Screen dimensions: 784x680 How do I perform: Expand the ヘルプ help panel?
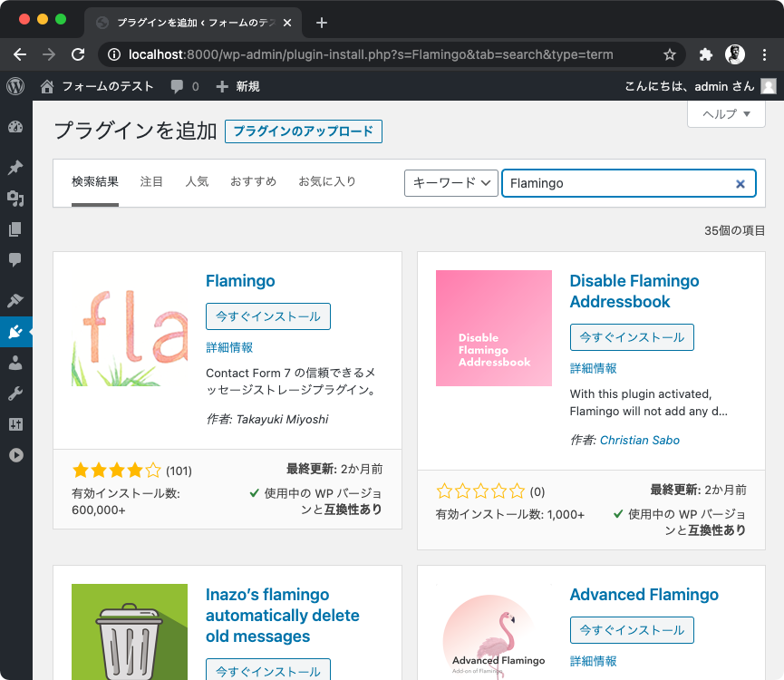(726, 114)
